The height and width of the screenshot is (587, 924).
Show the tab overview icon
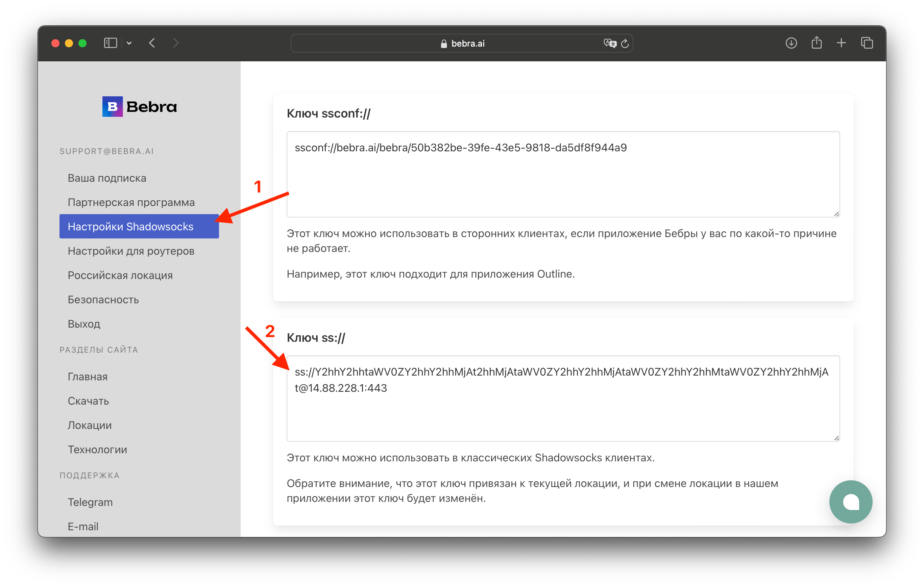pyautogui.click(x=867, y=43)
